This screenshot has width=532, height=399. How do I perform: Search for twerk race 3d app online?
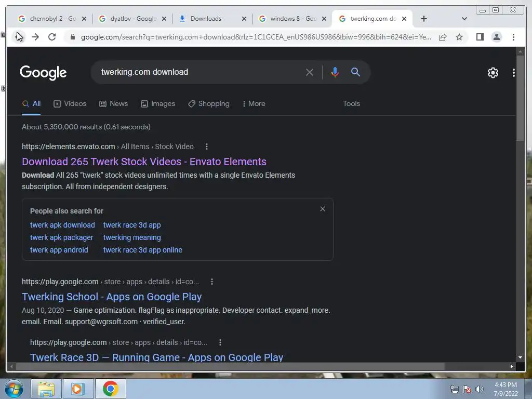point(142,250)
